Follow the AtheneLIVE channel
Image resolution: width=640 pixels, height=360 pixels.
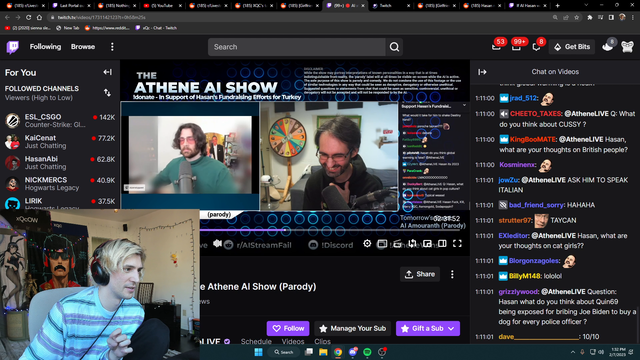coord(288,328)
